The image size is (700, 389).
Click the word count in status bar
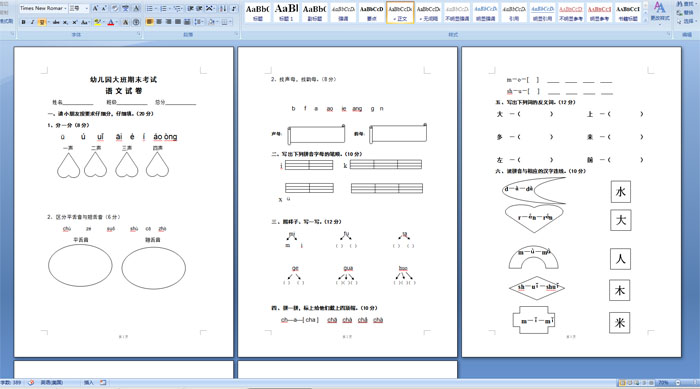11,383
